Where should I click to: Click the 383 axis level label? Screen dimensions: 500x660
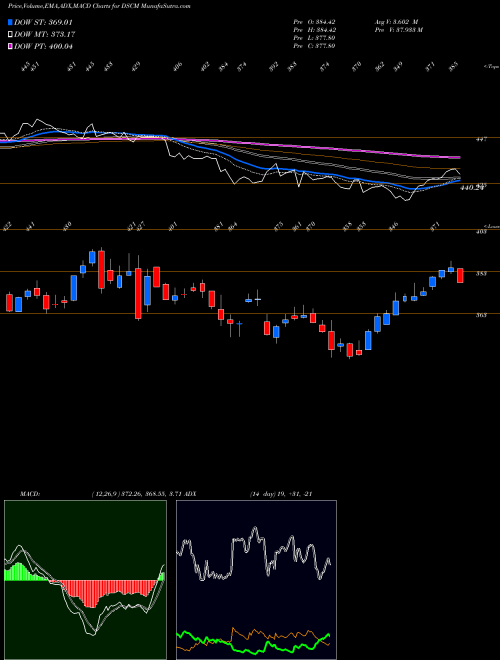[481, 274]
